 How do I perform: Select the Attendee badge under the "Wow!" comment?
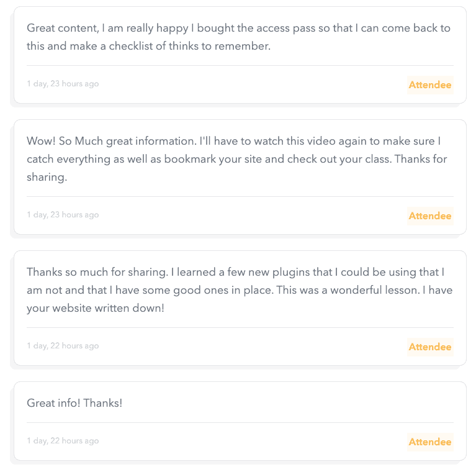[429, 216]
